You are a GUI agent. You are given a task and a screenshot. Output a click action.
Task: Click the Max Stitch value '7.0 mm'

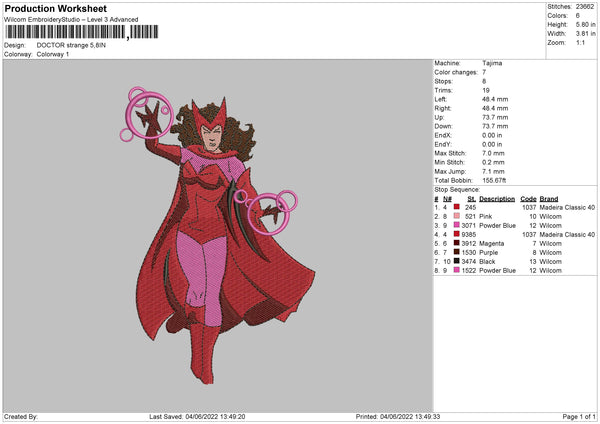pos(493,153)
